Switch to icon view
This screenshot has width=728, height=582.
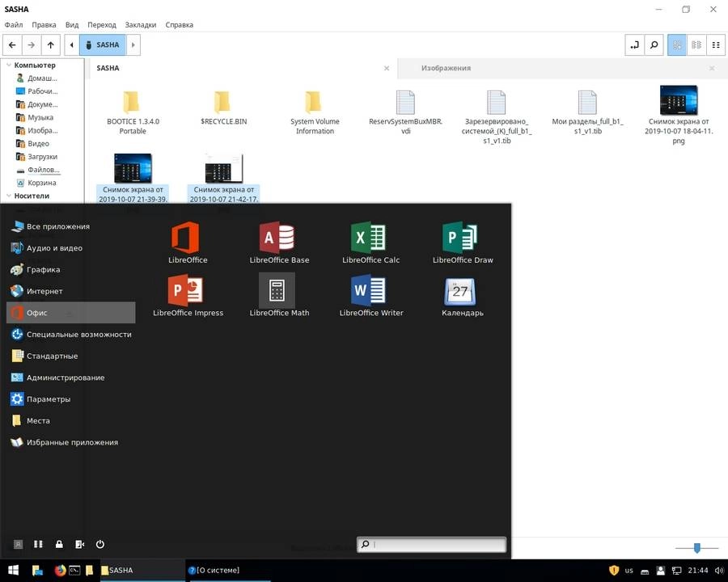(x=677, y=45)
